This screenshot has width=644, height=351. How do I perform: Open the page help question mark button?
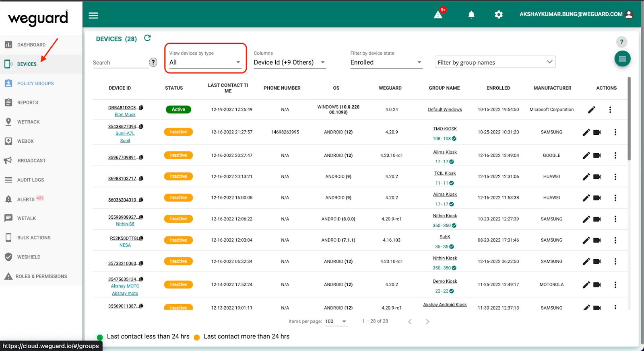coord(621,42)
